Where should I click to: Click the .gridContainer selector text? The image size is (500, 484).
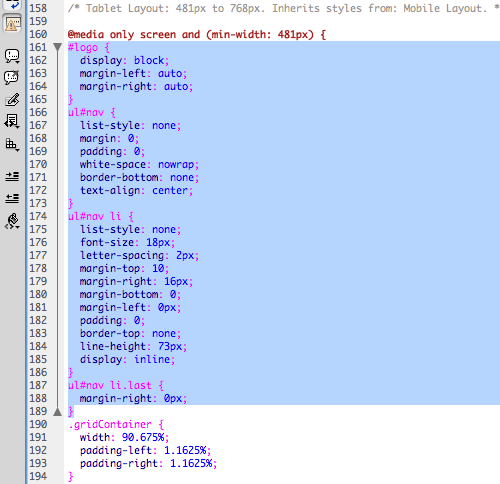110,424
